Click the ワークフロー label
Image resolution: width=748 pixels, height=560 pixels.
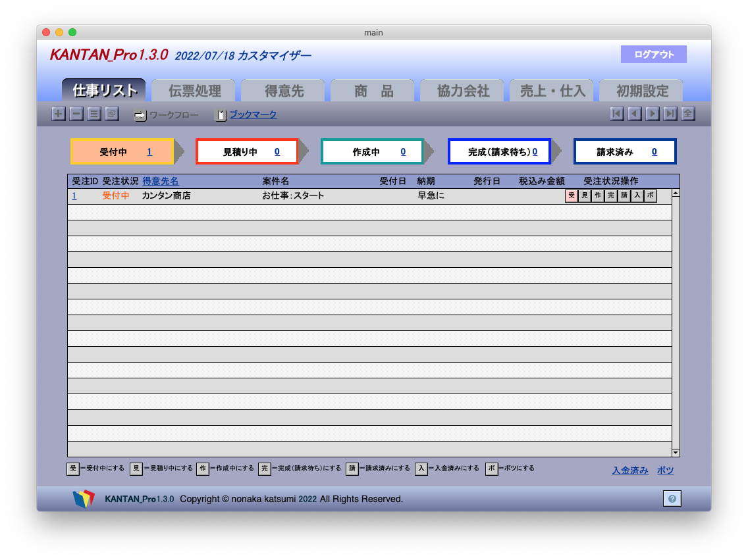[x=174, y=115]
